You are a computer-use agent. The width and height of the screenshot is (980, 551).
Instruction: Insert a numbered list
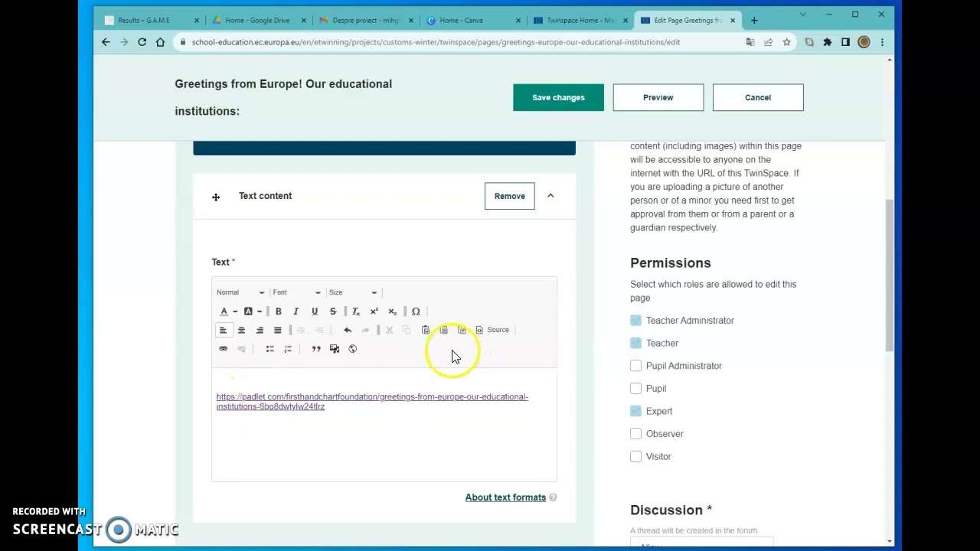288,349
